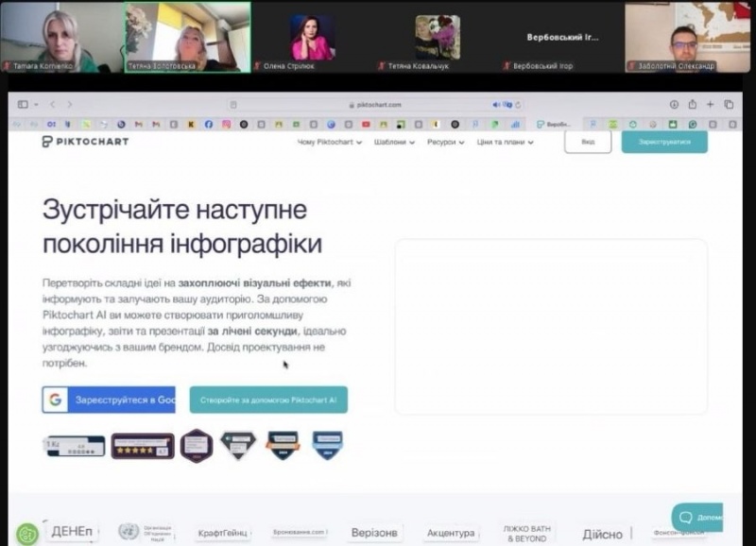
Task: Show the tab overview icon
Action: click(730, 105)
